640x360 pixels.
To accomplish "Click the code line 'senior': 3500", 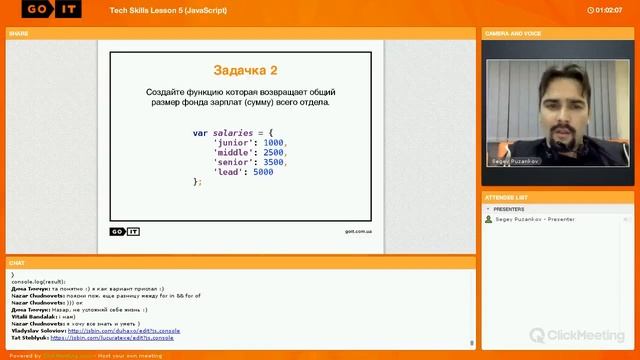I will 250,162.
